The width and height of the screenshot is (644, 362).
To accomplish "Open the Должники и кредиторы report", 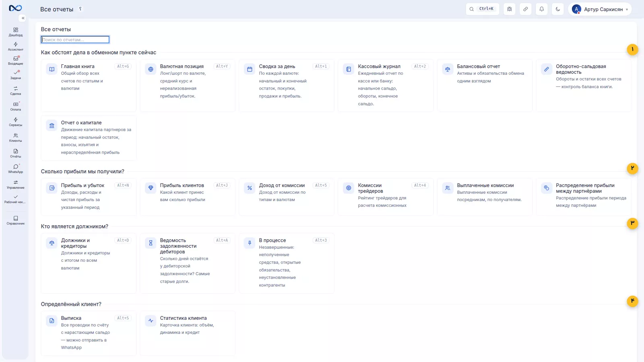I will point(89,263).
